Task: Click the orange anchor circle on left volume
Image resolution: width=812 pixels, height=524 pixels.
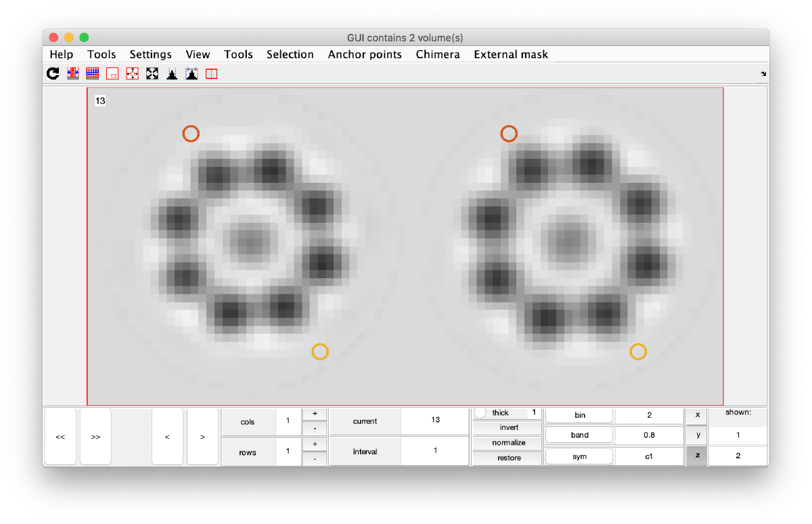Action: (x=191, y=133)
